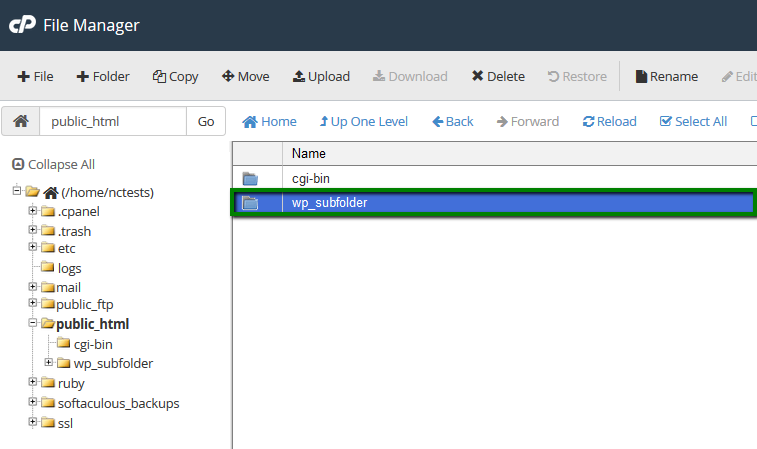Rename the selected folder

(x=666, y=76)
